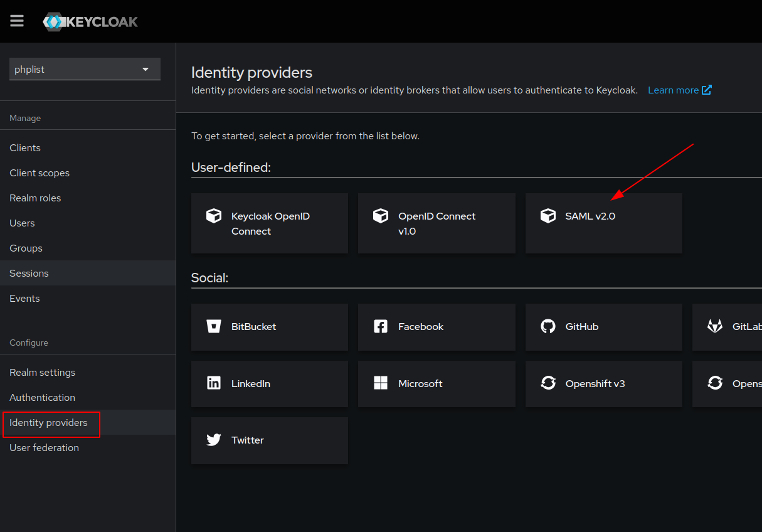The image size is (762, 532).
Task: Select Identity providers menu item
Action: tap(88, 422)
